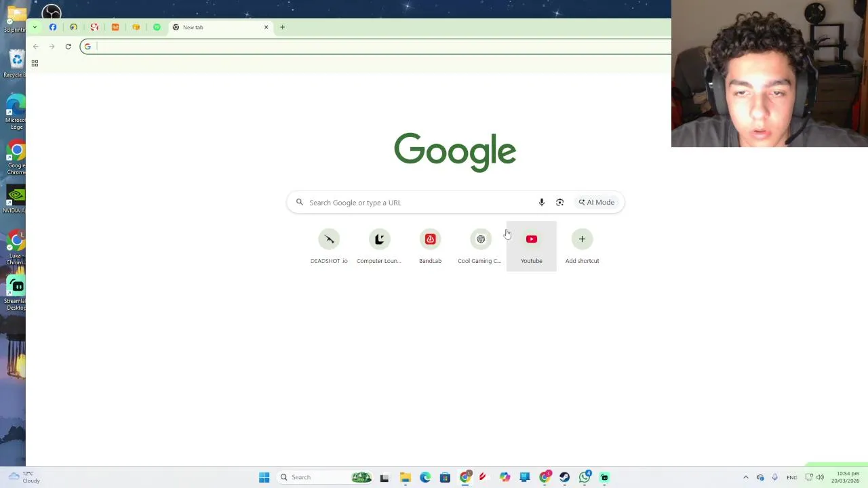Open the Cool Gaming shortcut
Viewport: 868px width, 488px height.
coord(480,246)
